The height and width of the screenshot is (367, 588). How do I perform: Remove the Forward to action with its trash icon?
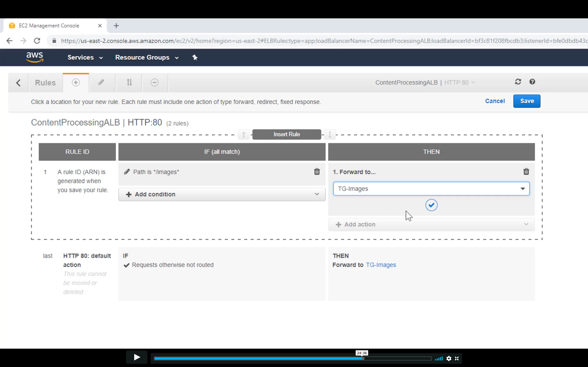[526, 172]
